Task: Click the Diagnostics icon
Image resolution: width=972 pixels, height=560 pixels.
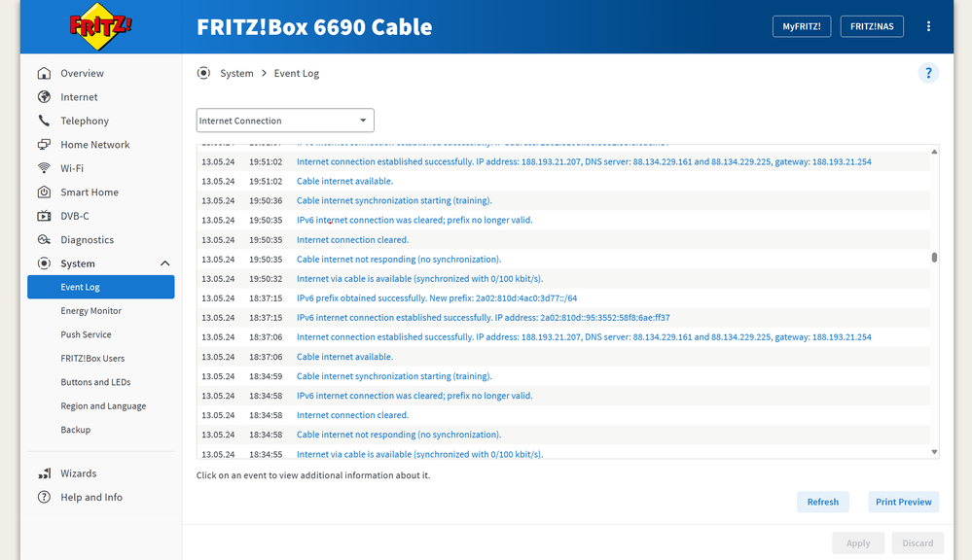Action: 44,240
